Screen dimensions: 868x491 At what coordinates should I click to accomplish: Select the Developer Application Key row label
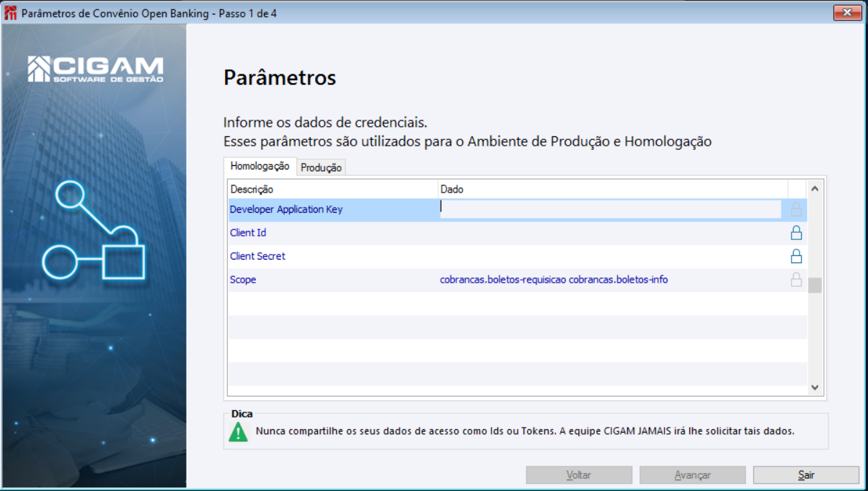coord(286,210)
